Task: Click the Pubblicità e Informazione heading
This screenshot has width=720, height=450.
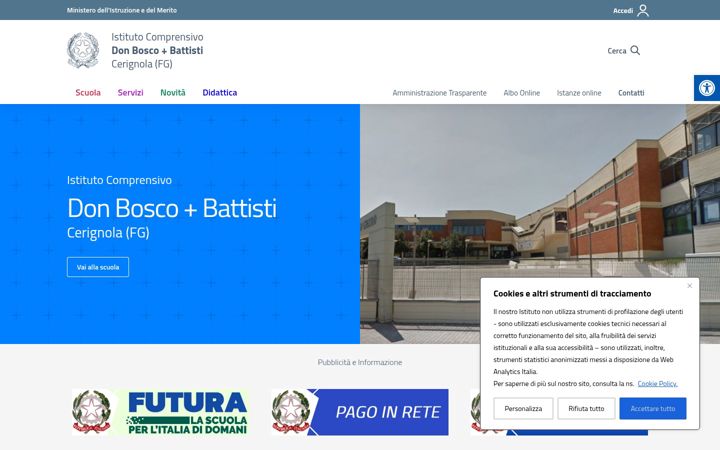Action: point(360,362)
